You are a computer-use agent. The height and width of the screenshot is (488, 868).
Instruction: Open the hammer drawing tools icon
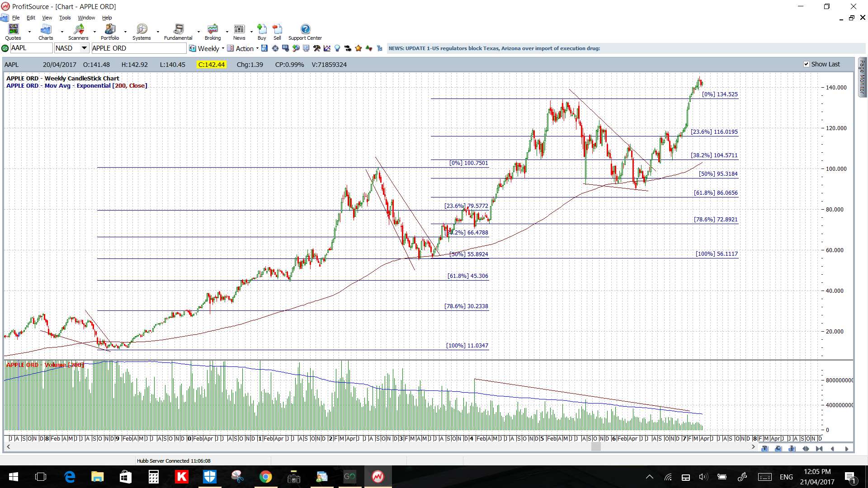tap(316, 48)
